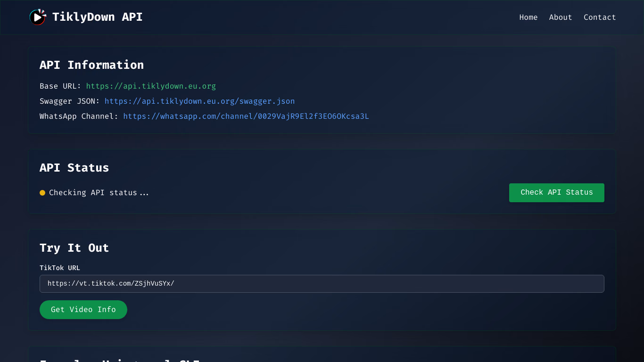Screen dimensions: 644x362
Task: Click the 'API Information' heading
Action: click(92, 65)
